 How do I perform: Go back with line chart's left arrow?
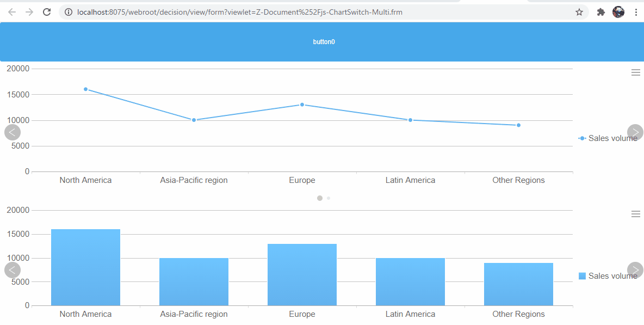[12, 132]
